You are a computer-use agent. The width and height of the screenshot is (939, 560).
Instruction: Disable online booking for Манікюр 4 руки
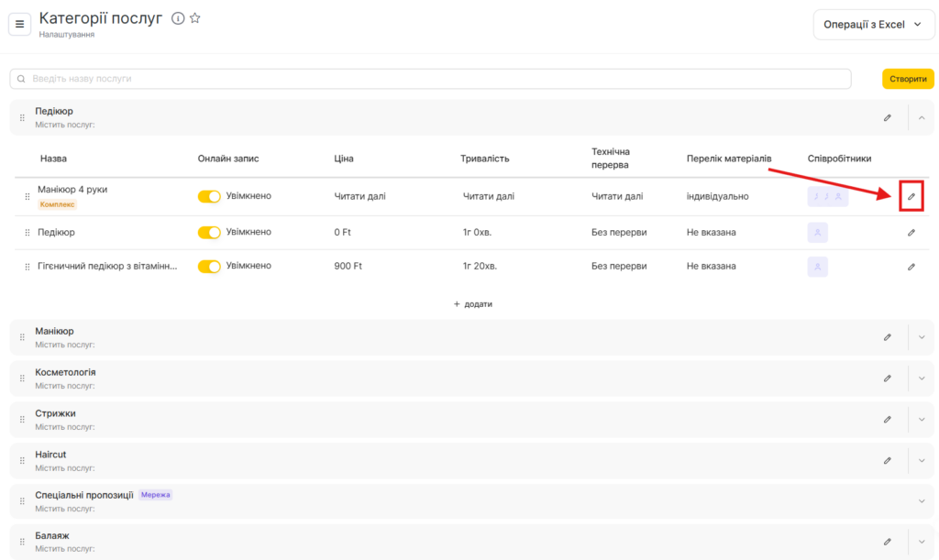(x=209, y=196)
